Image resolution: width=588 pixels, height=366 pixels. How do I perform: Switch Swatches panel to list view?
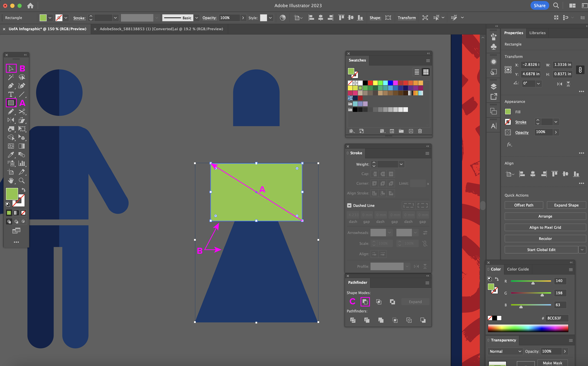417,72
